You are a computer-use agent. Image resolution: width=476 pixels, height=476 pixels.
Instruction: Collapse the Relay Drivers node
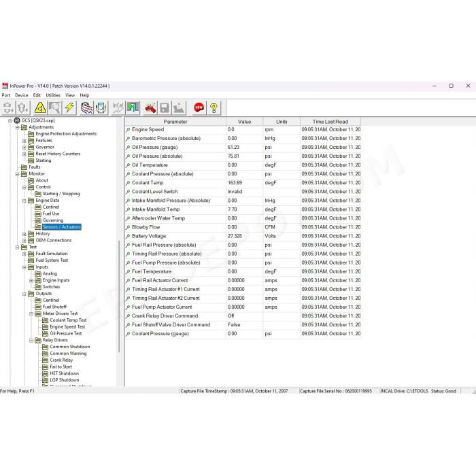(31, 340)
